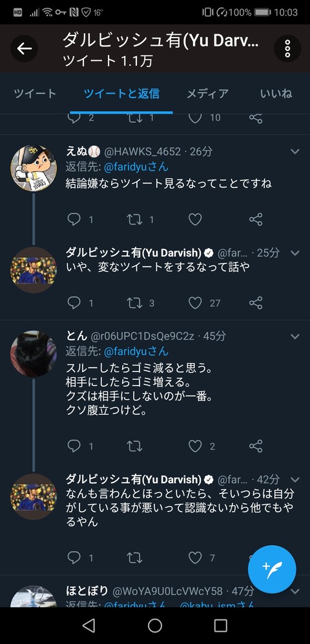This screenshot has height=644, width=310.
Task: Share the とん tweet
Action: point(256,446)
